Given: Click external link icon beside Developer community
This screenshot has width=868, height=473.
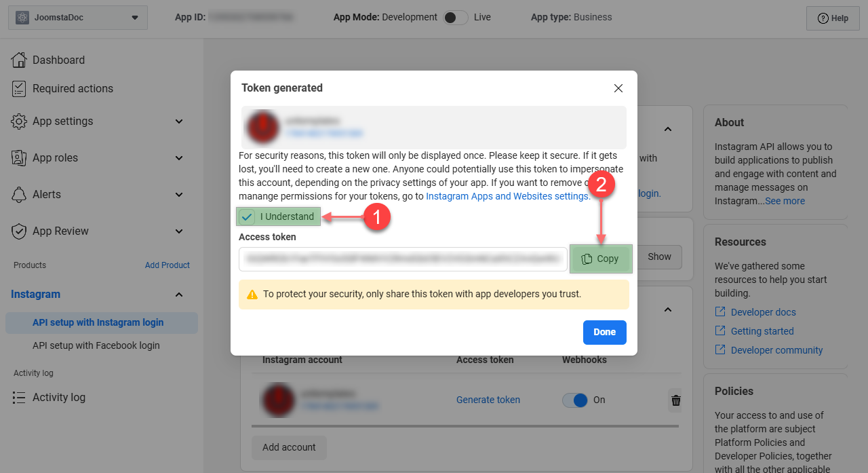Looking at the screenshot, I should 720,350.
